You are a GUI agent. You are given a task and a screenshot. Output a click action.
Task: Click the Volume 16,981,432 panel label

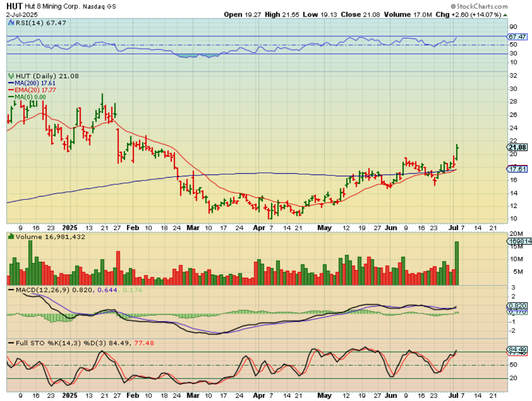coord(47,237)
